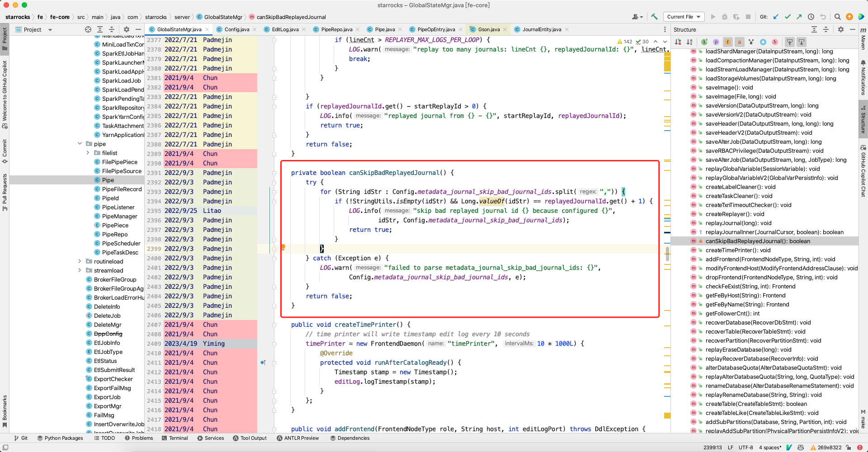This screenshot has width=868, height=452.
Task: Expand the streamload folder
Action: (80, 270)
